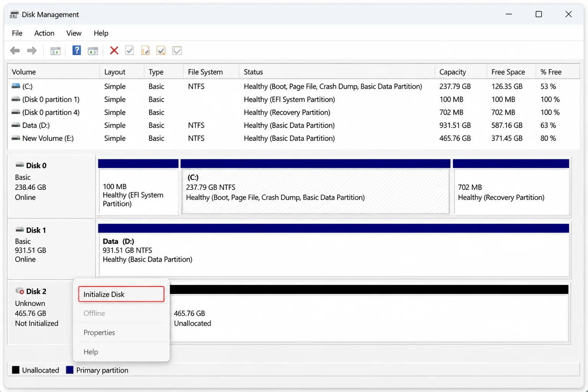Image resolution: width=588 pixels, height=392 pixels.
Task: Click Disk 2 icon with red marker
Action: click(x=20, y=291)
